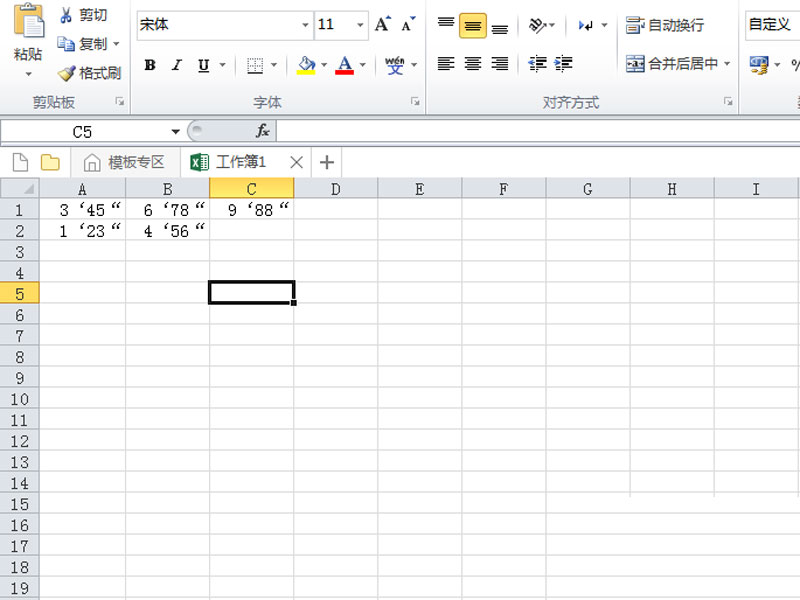800x600 pixels.
Task: Open the 宋体 font name dropdown
Action: (x=305, y=24)
